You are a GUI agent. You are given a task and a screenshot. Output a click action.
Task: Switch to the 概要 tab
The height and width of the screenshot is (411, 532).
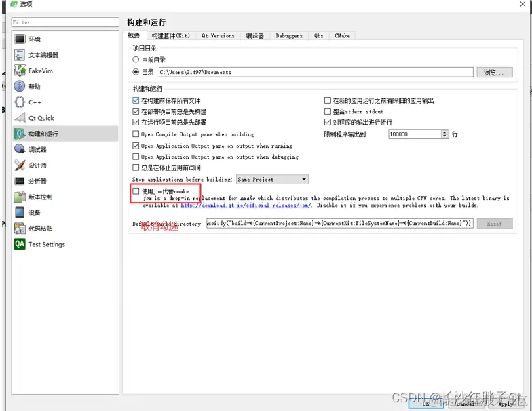click(x=134, y=35)
